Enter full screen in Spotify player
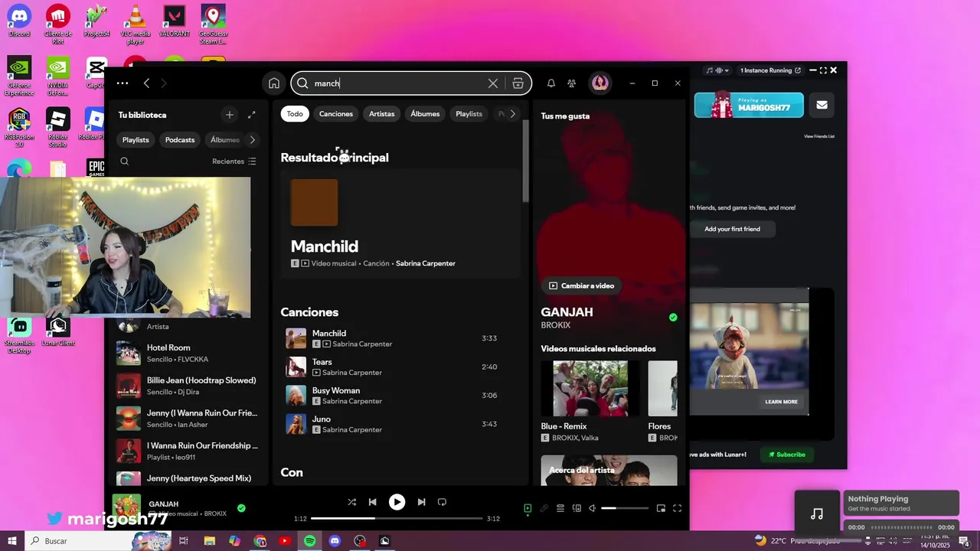The width and height of the screenshot is (980, 551). 677,507
